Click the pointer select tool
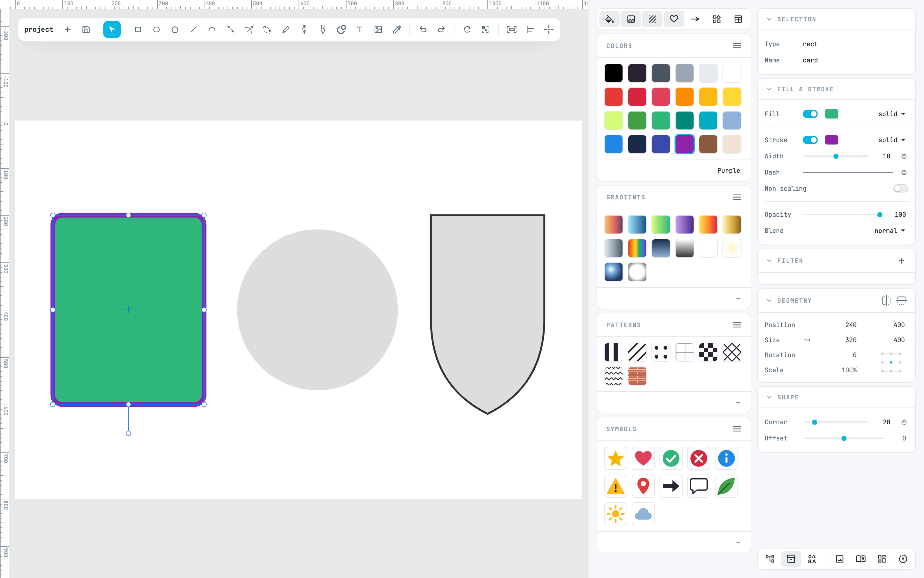 point(112,29)
